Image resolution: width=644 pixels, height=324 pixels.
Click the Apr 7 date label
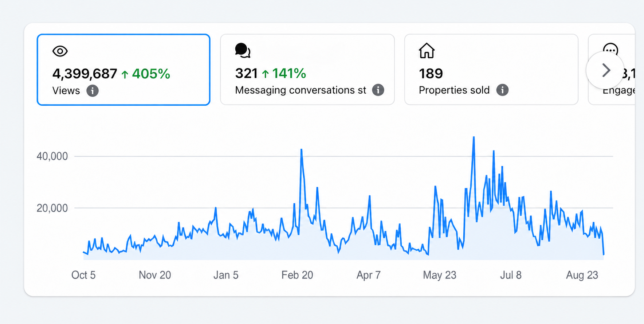(369, 275)
